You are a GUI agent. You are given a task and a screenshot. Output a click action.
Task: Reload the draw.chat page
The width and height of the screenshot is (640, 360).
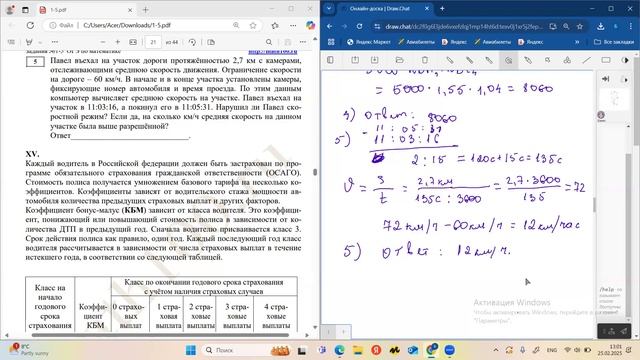[359, 26]
